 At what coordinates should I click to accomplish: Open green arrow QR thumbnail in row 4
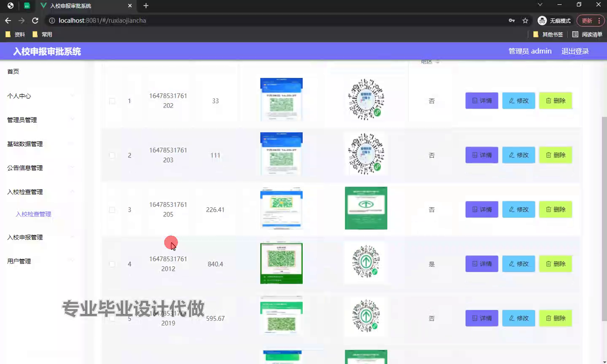[x=366, y=262]
